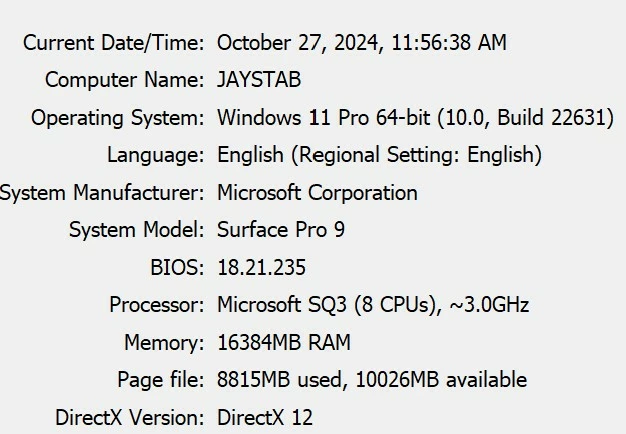Click the Computer Name label
This screenshot has height=434, width=626.
[125, 79]
